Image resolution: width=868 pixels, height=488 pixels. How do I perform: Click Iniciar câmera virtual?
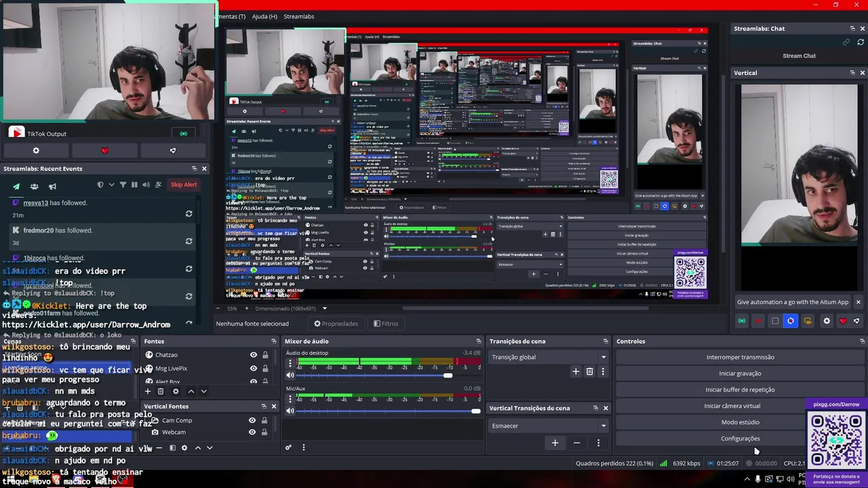(732, 406)
